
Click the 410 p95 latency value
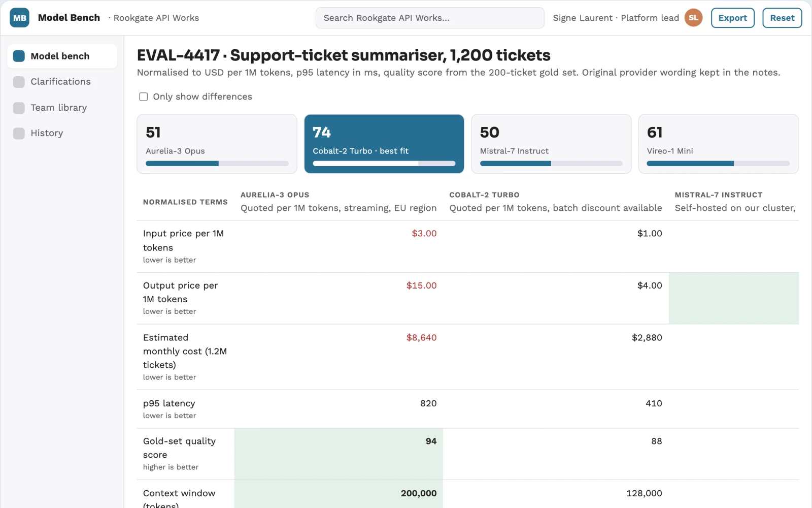(654, 403)
